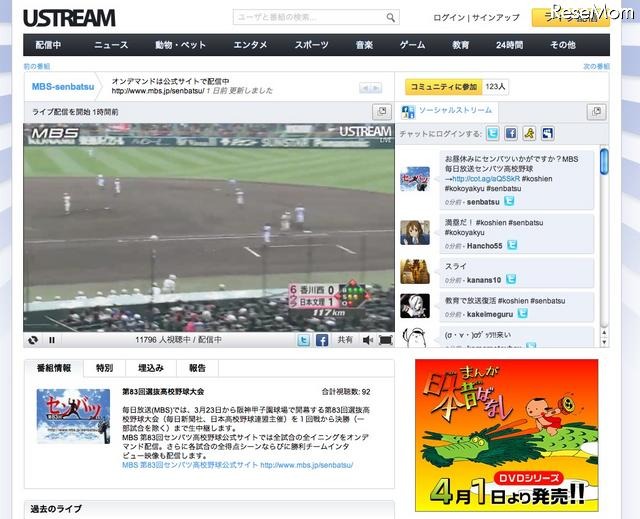
Task: Click the Twitter icon beside Hancho55
Action: click(x=512, y=245)
